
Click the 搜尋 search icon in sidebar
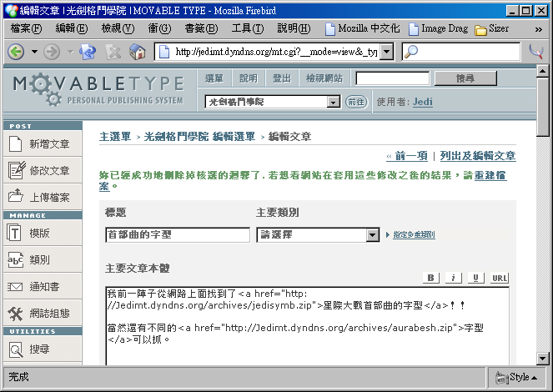click(x=16, y=349)
